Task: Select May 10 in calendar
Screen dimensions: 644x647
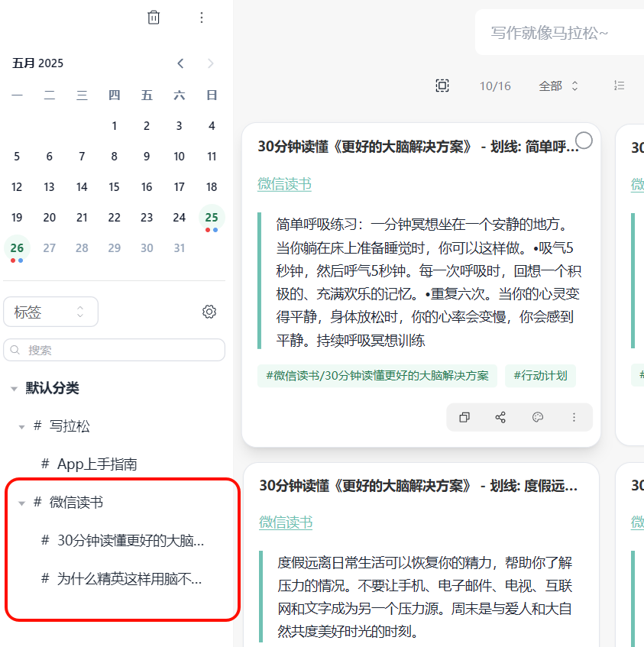Action: pos(179,157)
